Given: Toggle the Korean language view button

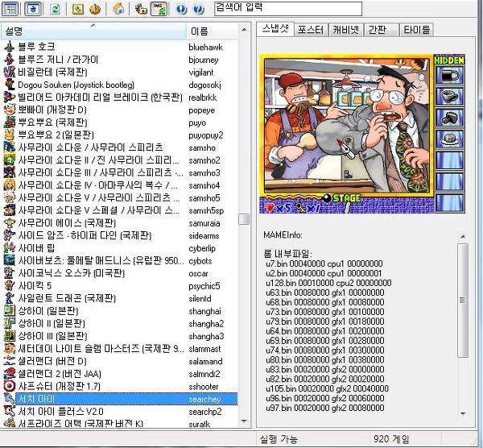Looking at the screenshot, I should click(x=33, y=9).
